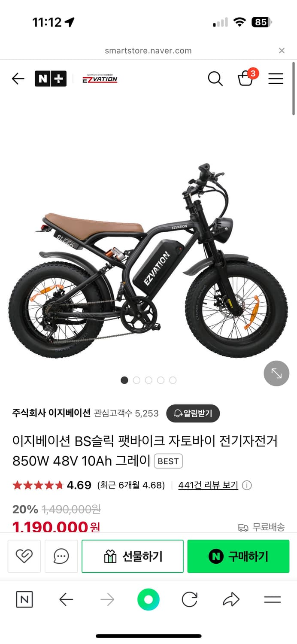Screen dimensions: 297x644
Task: Toggle the heart wishlist button
Action: point(24,556)
